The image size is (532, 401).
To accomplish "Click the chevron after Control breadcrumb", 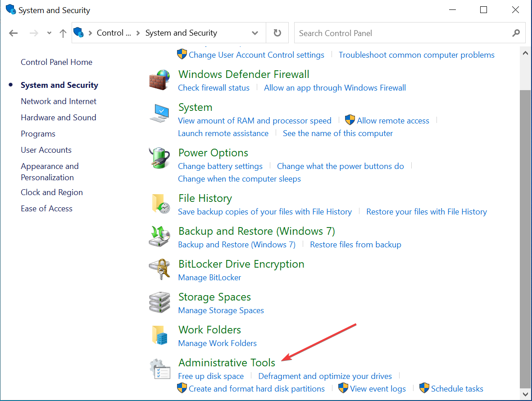I will [x=138, y=33].
